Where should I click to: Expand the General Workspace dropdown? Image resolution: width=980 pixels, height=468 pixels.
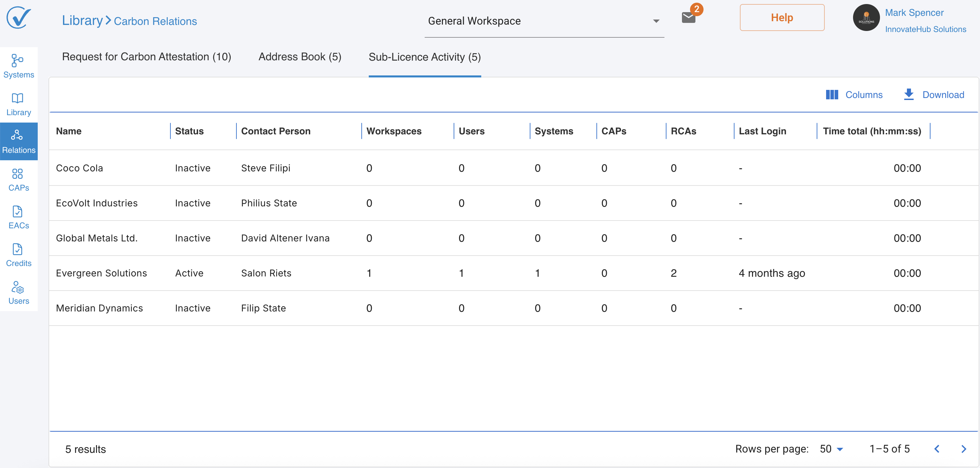[655, 21]
